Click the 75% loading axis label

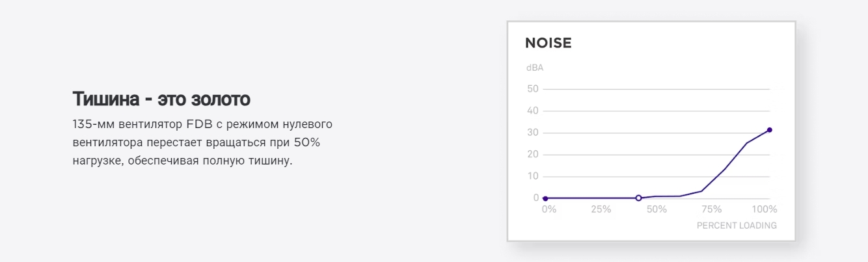(x=711, y=209)
